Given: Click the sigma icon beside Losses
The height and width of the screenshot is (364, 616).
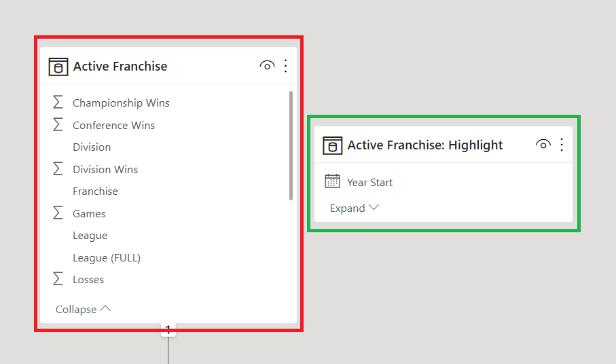Looking at the screenshot, I should tap(58, 279).
